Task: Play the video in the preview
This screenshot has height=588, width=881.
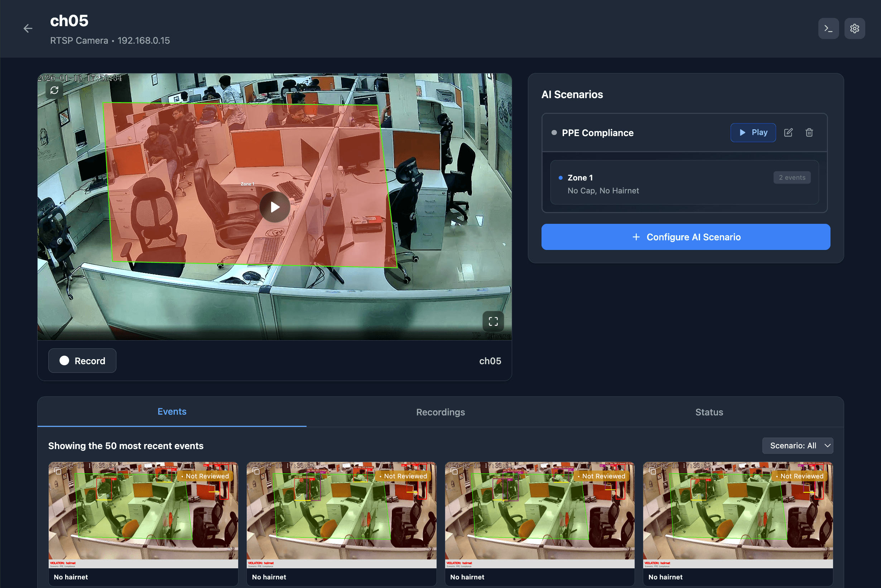Action: [x=275, y=207]
